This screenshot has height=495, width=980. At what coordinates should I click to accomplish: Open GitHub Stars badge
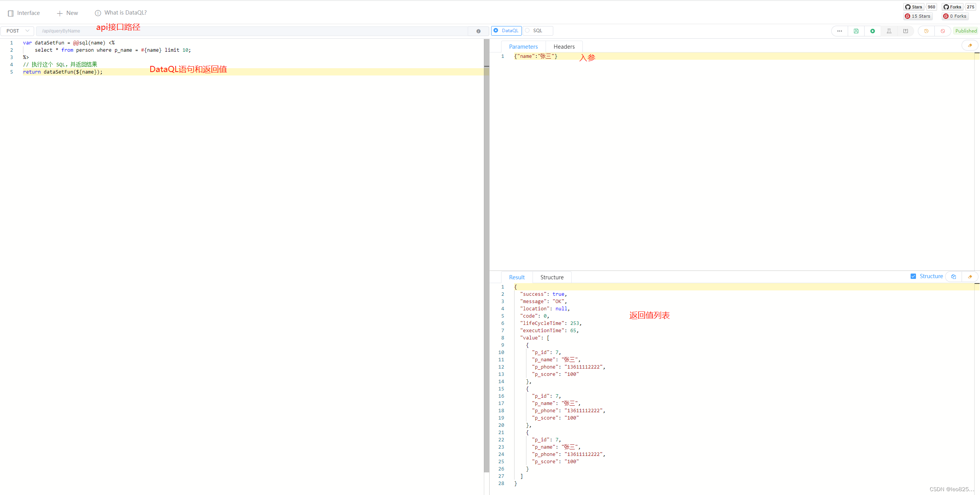pos(914,7)
